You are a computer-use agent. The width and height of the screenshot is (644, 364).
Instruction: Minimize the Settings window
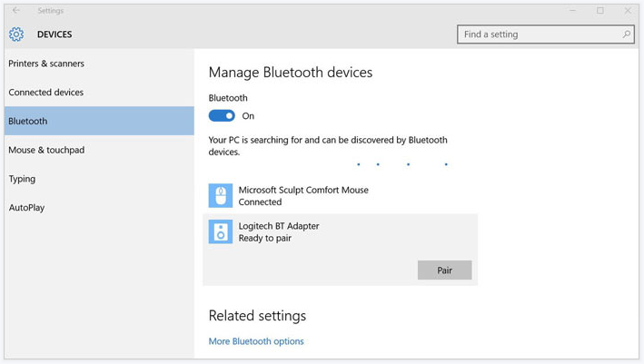tap(572, 11)
